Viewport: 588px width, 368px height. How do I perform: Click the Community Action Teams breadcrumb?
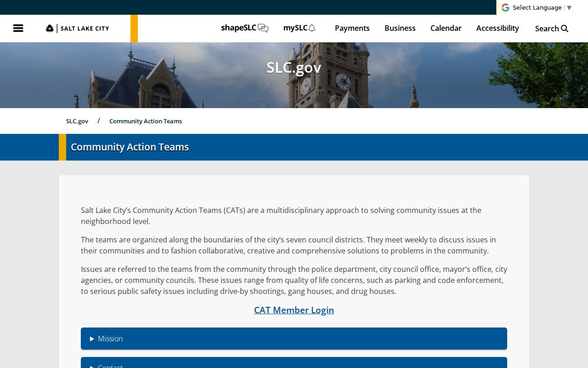point(146,121)
